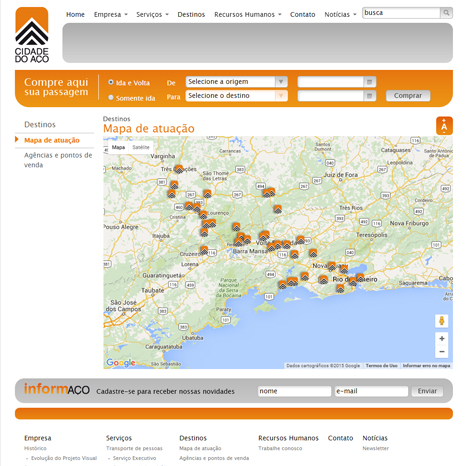Zoom out the map with minus

[x=442, y=352]
